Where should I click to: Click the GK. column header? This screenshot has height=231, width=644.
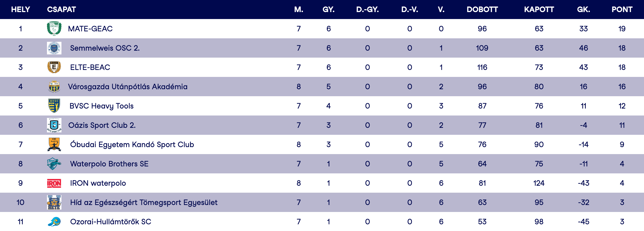tap(583, 10)
